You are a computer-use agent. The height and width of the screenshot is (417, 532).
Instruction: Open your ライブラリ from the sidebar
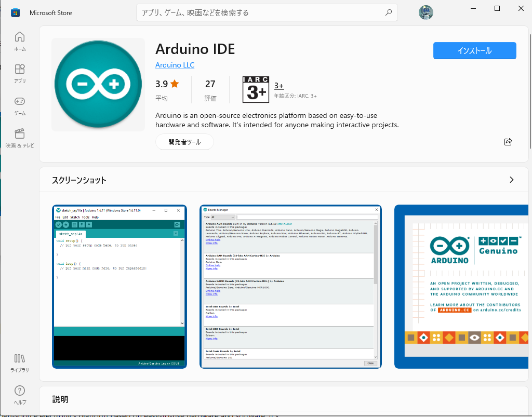coord(19,362)
